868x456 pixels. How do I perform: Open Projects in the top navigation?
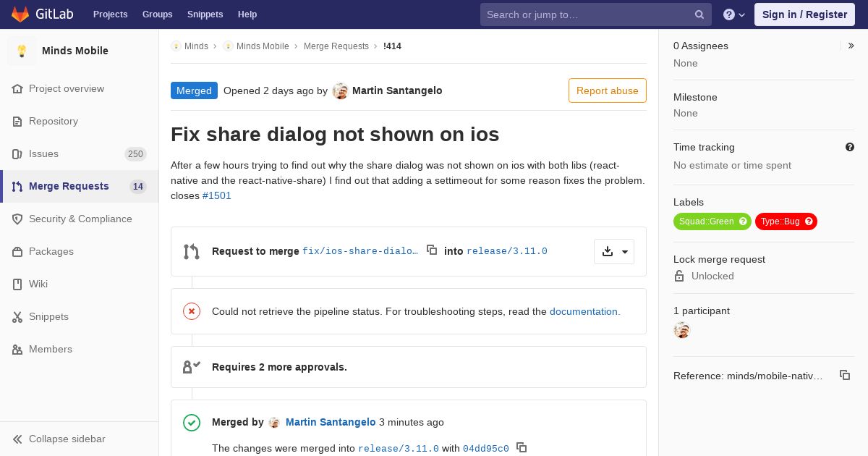[110, 14]
